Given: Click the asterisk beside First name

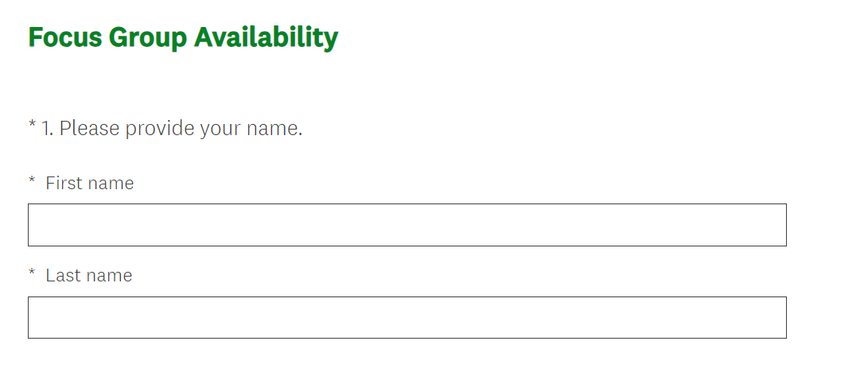Looking at the screenshot, I should pos(32,182).
